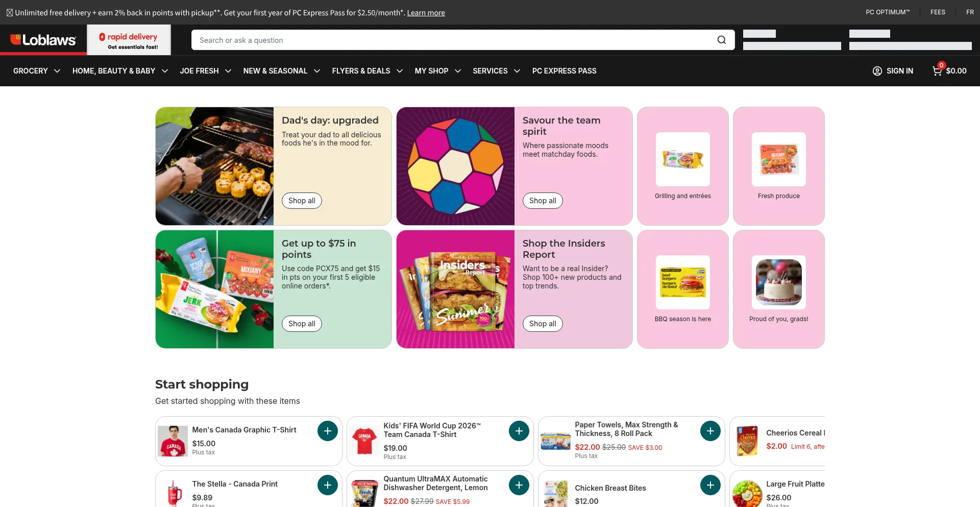Click the Learn more link in banner
980x507 pixels.
click(426, 13)
